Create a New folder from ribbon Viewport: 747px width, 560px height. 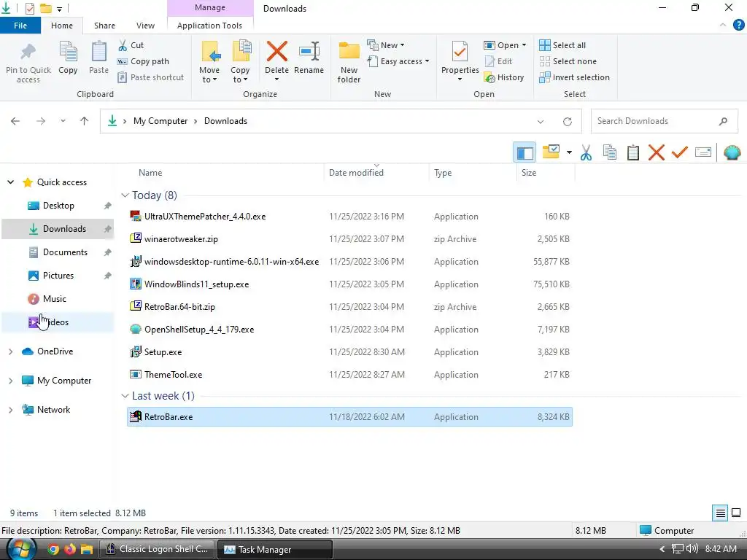click(x=349, y=62)
